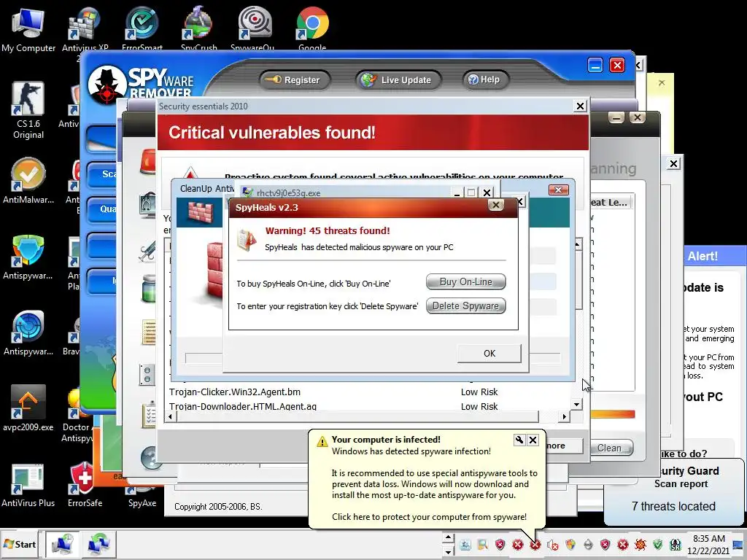
Task: Confirm with the OK button
Action: 489,354
